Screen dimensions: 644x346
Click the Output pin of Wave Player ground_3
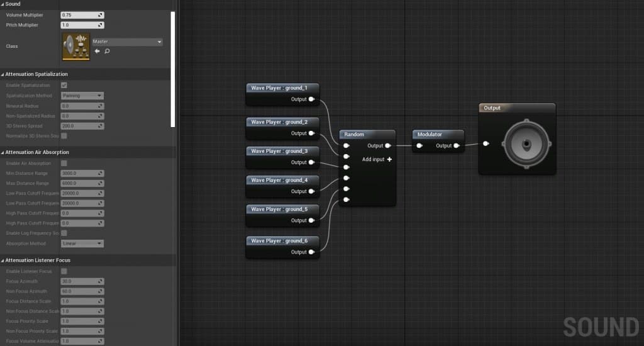pos(312,162)
